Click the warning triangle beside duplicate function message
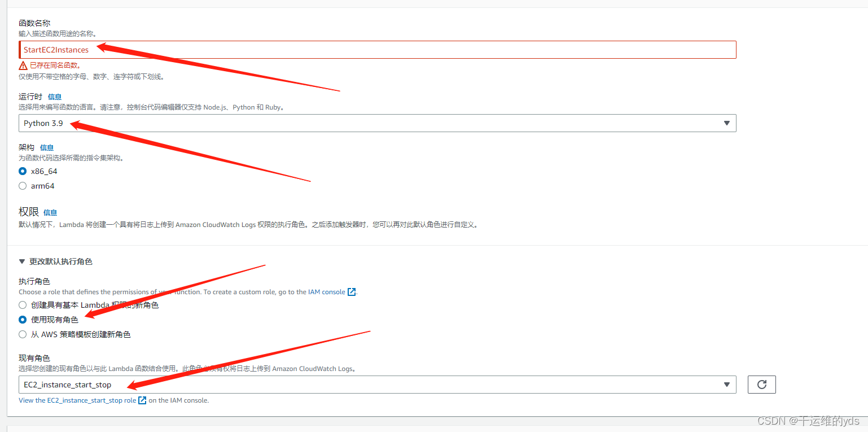This screenshot has height=432, width=868. pos(23,65)
